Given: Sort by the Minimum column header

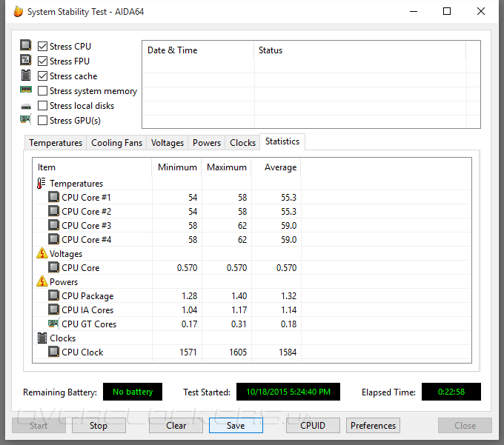Looking at the screenshot, I should pyautogui.click(x=177, y=167).
